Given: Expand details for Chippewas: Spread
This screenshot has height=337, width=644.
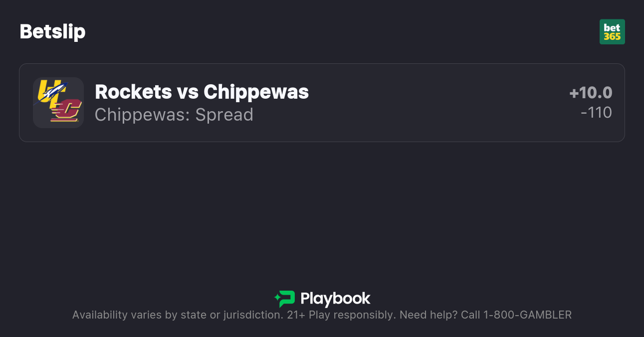Looking at the screenshot, I should (x=174, y=115).
